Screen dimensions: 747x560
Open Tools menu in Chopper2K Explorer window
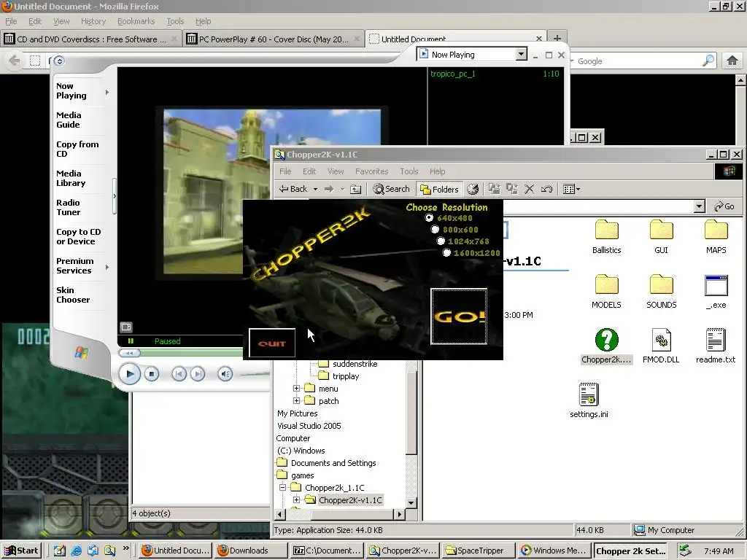(x=409, y=171)
